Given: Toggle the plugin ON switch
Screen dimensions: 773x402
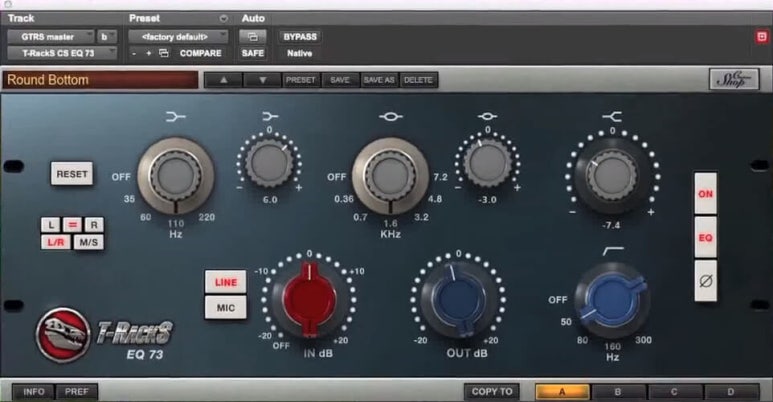Looking at the screenshot, I should [705, 193].
